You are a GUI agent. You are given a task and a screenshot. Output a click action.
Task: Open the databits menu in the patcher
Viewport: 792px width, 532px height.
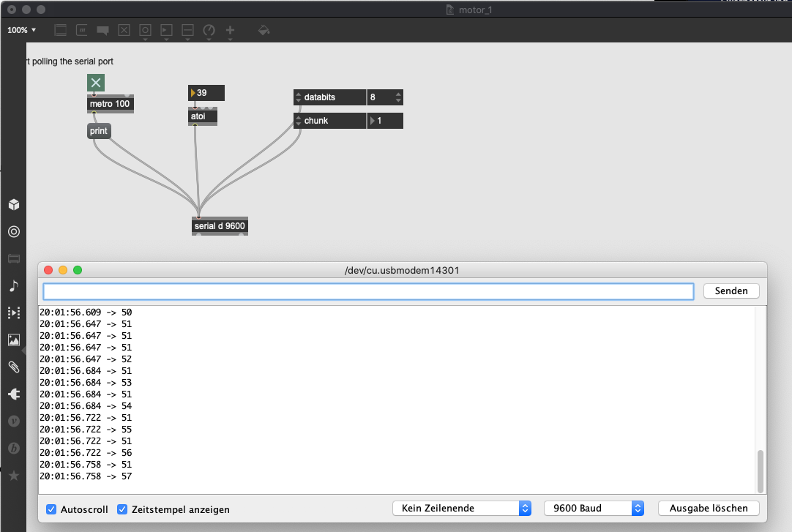pyautogui.click(x=329, y=97)
